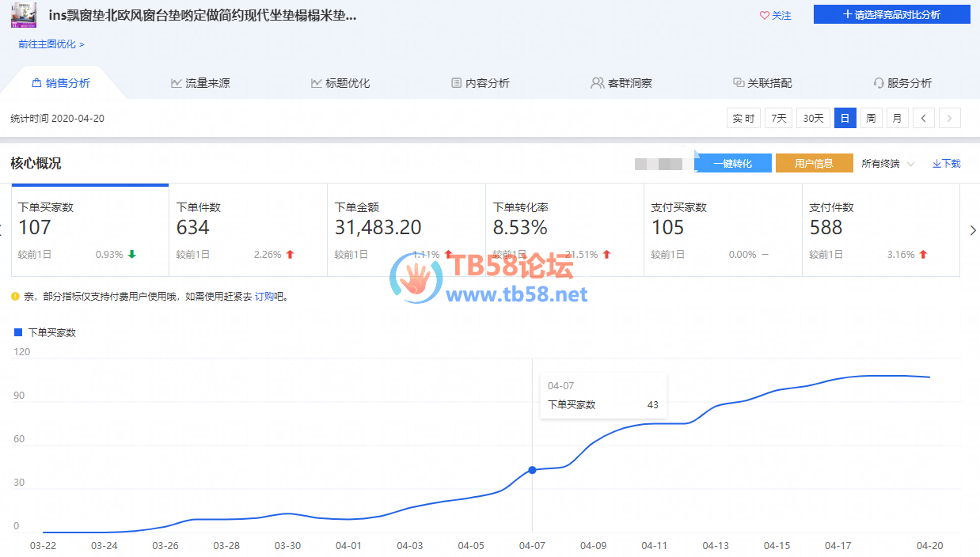The image size is (980, 557).
Task: Click the 下载 download icon link
Action: tap(946, 164)
